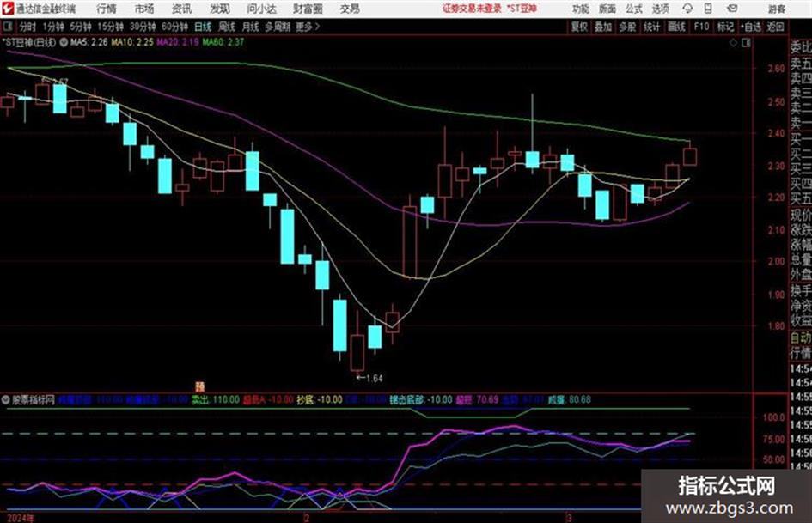The image size is (812, 523).
Task: Expand the main chart indicator dropdown arrow
Action: (x=64, y=42)
